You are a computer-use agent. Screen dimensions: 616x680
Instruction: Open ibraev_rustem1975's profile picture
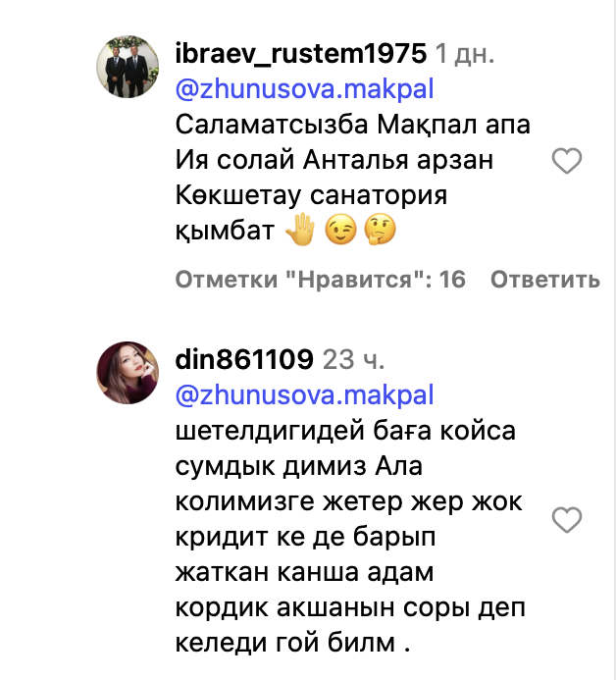click(x=128, y=67)
